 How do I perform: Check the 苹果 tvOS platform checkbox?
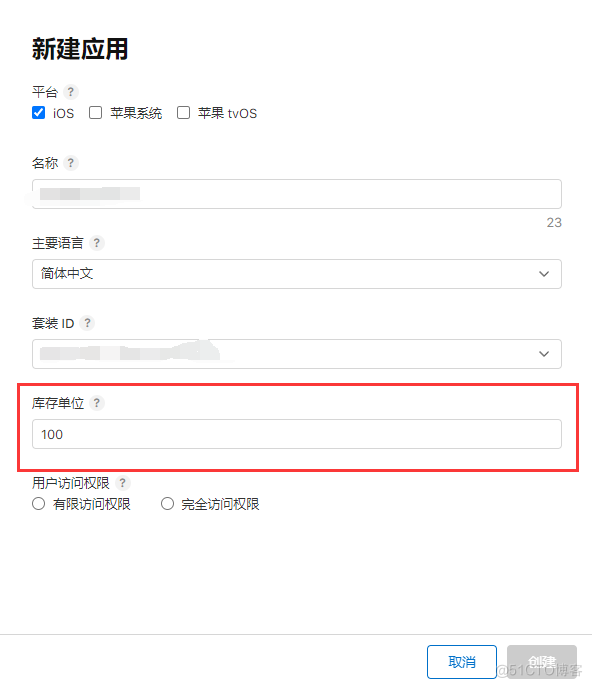183,113
